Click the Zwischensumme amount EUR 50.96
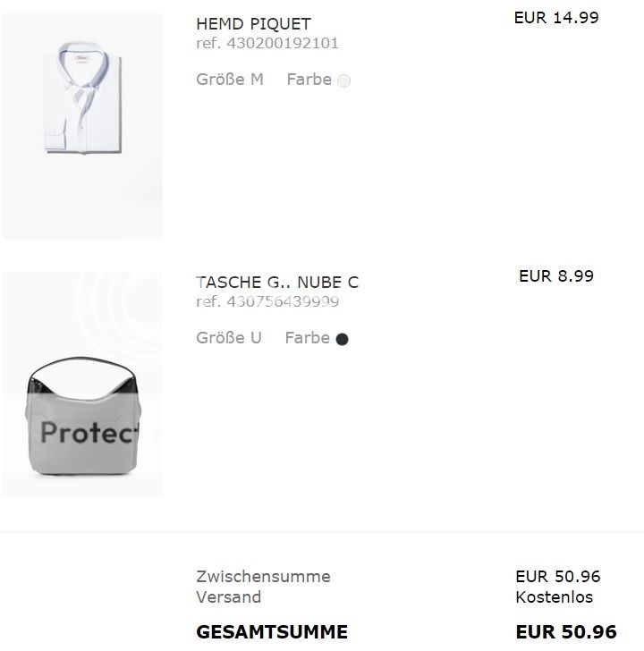Image resolution: width=644 pixels, height=651 pixels. point(558,577)
